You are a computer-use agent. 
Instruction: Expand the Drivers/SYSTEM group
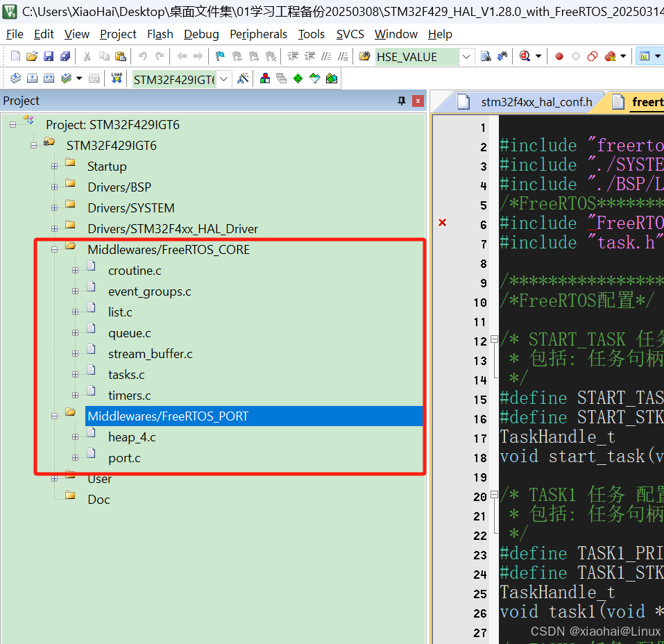click(54, 208)
